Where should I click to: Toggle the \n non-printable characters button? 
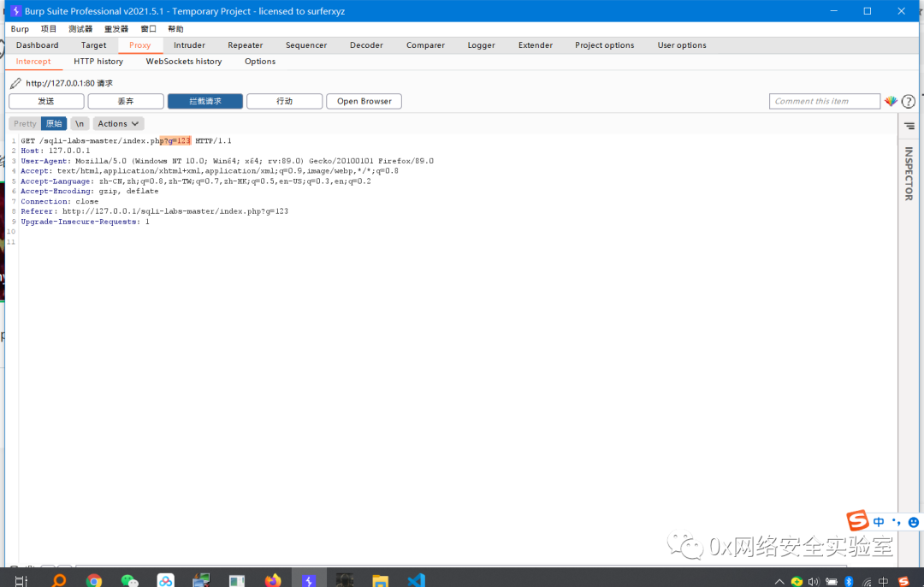click(80, 124)
